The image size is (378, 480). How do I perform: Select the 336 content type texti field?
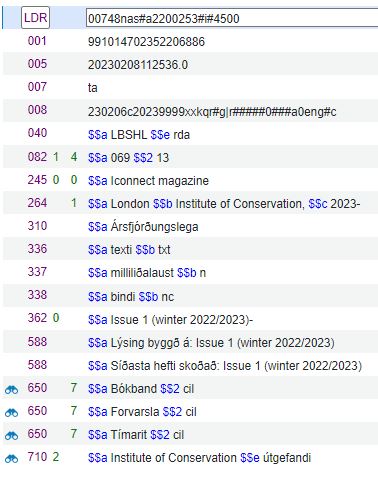tap(191, 249)
